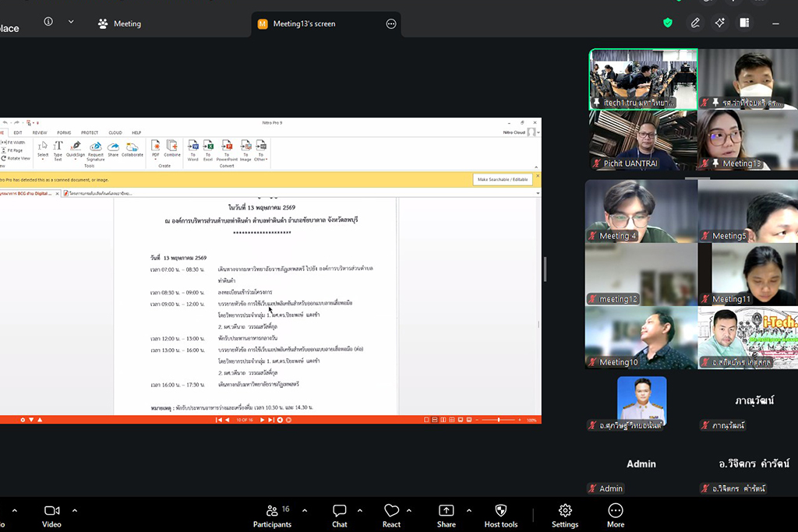The height and width of the screenshot is (532, 798).
Task: Switch to the Meeting tab
Action: pos(119,23)
